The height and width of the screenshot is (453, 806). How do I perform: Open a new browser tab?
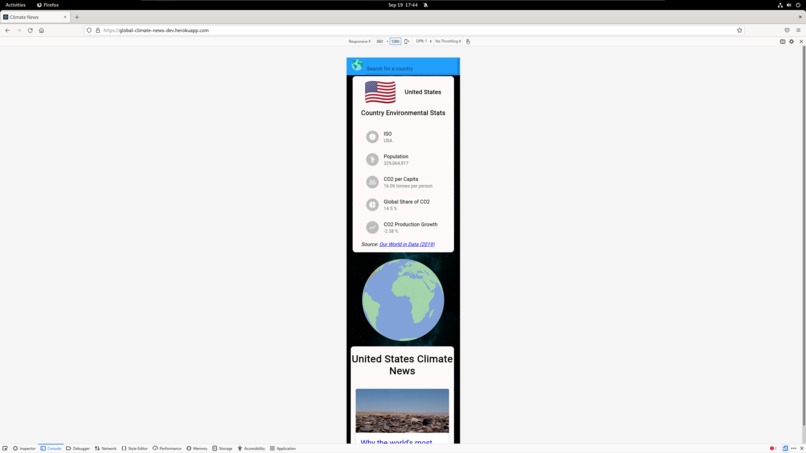pos(77,17)
